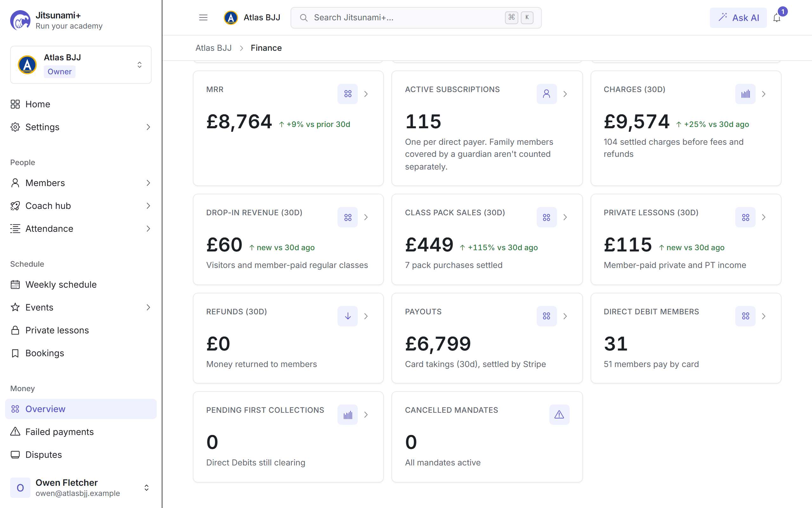Open Bookings in sidebar
Screen dimensions: 812x508
[81, 353]
